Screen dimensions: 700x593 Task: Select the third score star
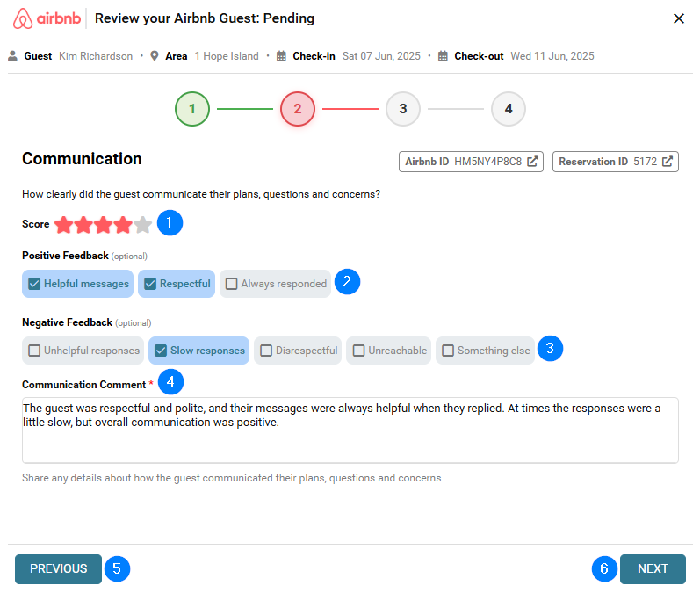pos(104,225)
